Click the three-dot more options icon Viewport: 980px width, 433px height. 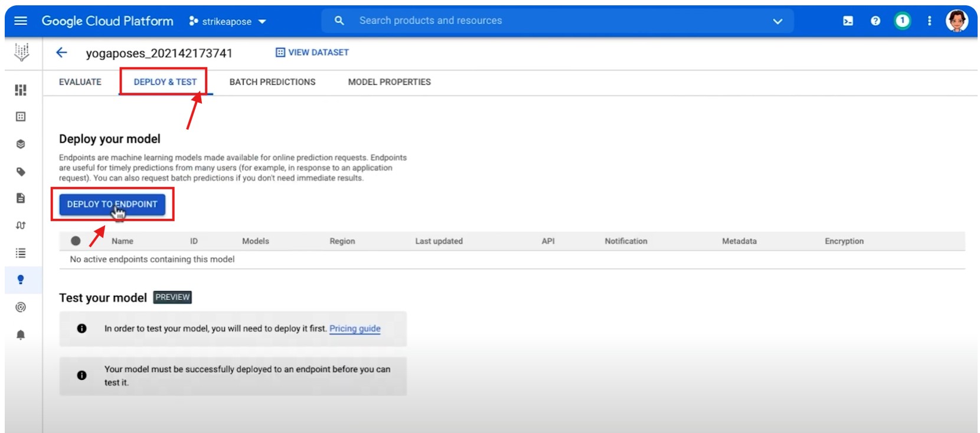click(x=929, y=21)
